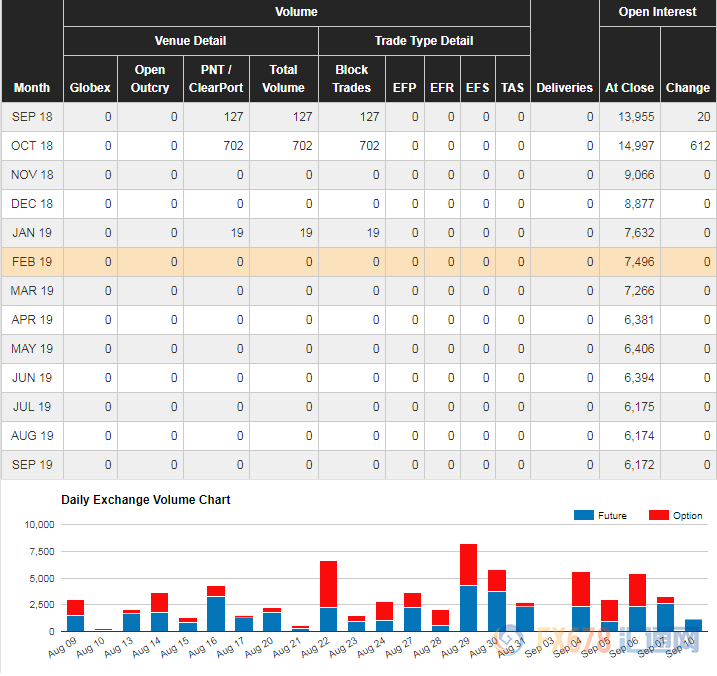The height and width of the screenshot is (676, 717).
Task: Click the Option legend red swatch
Action: pos(658,515)
